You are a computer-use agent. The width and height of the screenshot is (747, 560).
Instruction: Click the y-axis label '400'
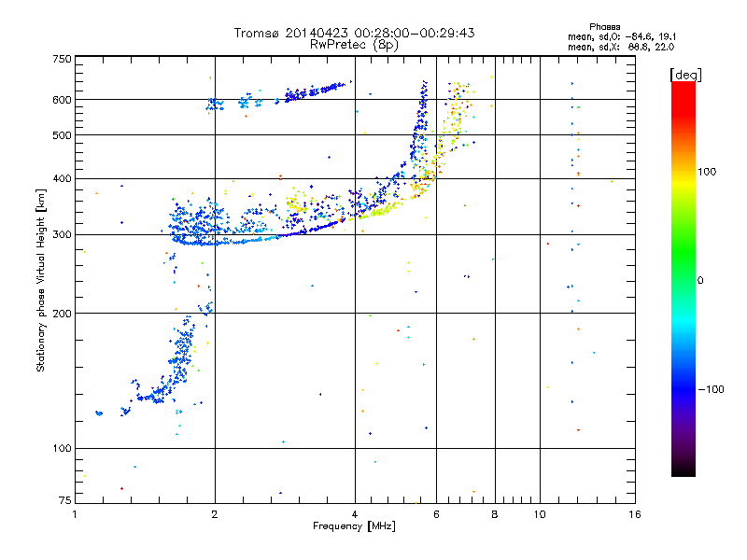(x=62, y=179)
